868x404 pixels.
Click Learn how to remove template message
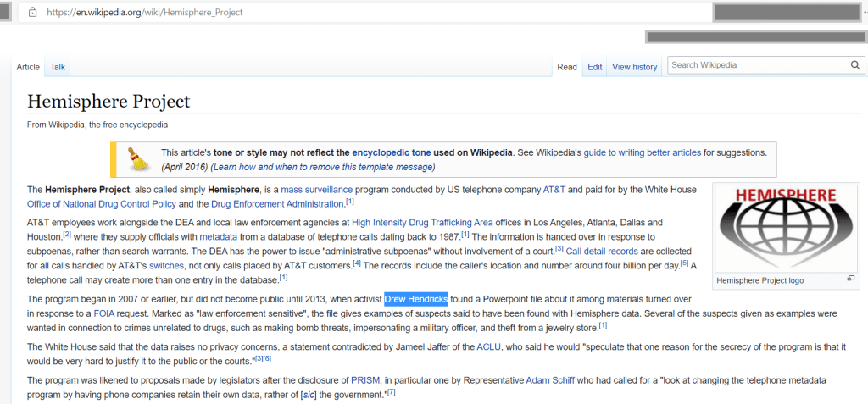click(x=323, y=167)
